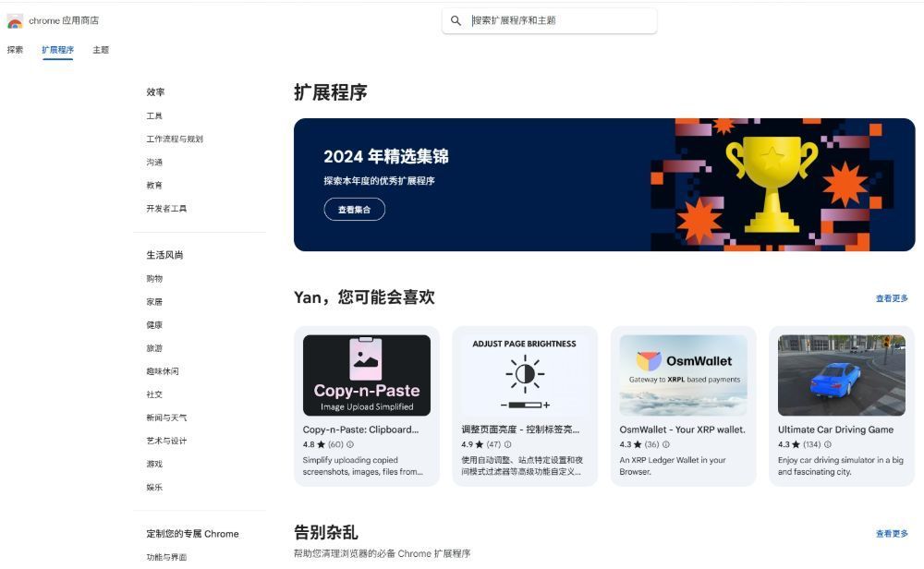Open the 购物 category
This screenshot has width=924, height=569.
[154, 279]
